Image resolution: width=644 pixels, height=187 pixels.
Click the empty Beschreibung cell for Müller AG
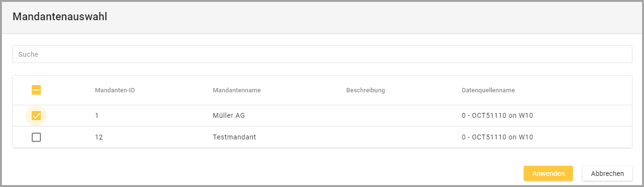point(399,115)
